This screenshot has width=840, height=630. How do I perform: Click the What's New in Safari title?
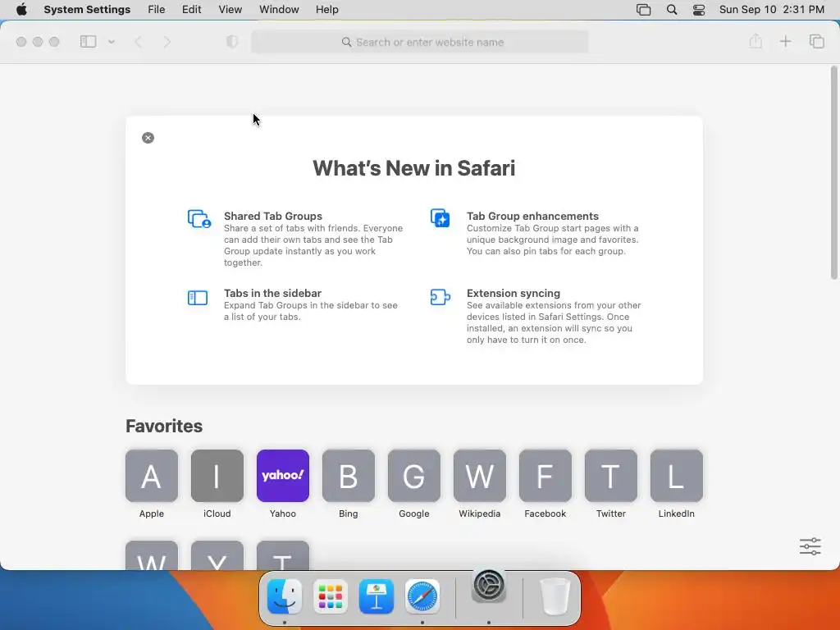tap(414, 168)
